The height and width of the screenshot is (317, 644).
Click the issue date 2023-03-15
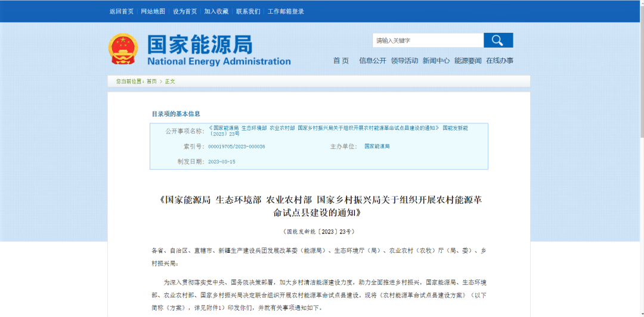pyautogui.click(x=222, y=162)
